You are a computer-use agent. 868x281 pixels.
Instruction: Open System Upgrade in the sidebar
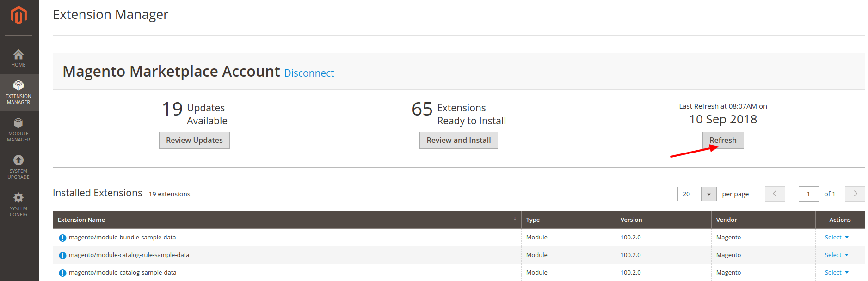(18, 167)
